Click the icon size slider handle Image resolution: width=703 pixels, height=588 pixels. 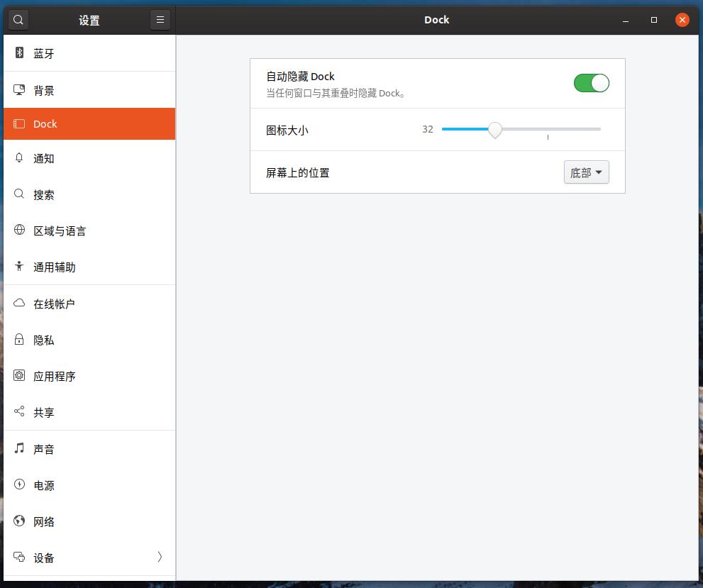click(495, 130)
